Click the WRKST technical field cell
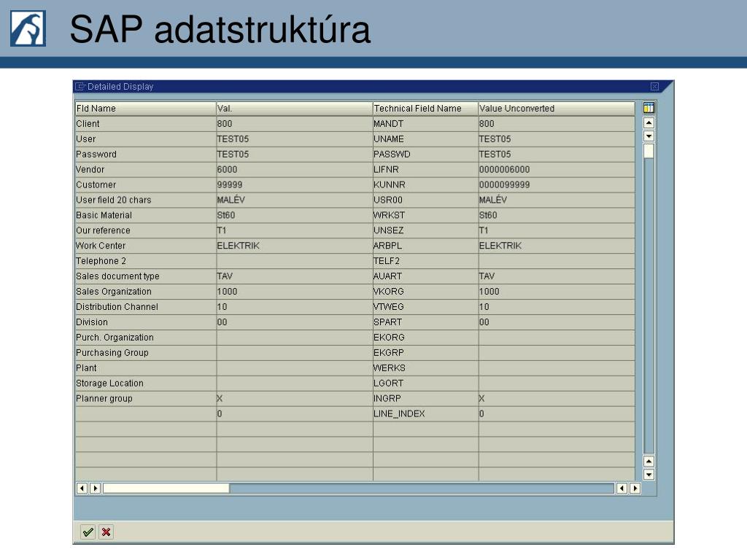The height and width of the screenshot is (560, 747). (425, 215)
